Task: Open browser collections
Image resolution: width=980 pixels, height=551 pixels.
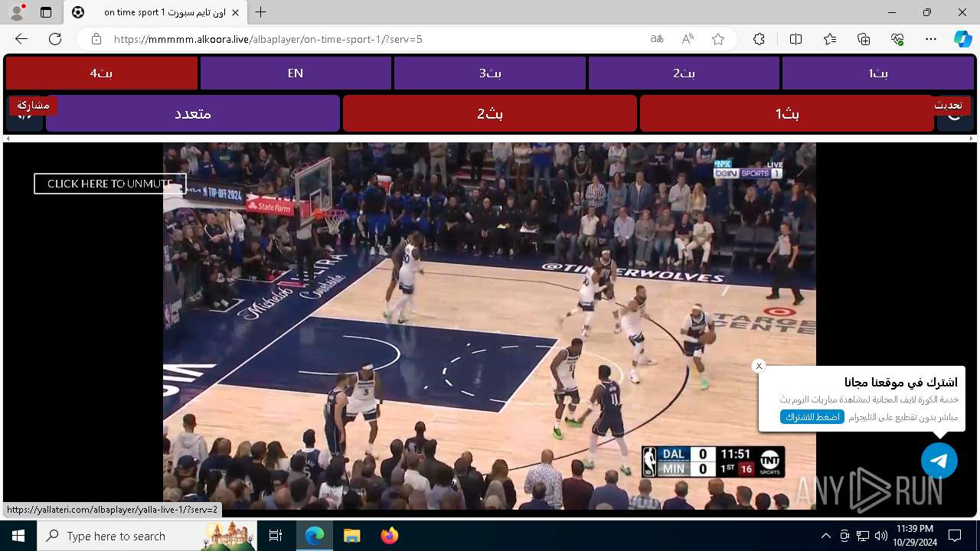Action: (864, 39)
